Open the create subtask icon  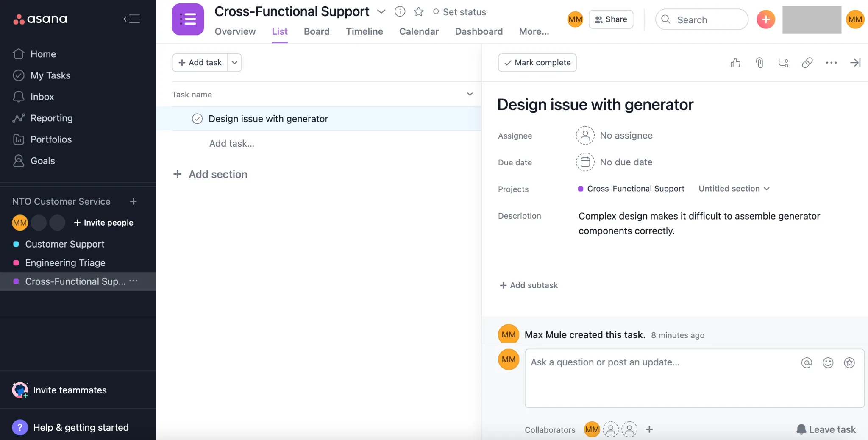pos(783,62)
